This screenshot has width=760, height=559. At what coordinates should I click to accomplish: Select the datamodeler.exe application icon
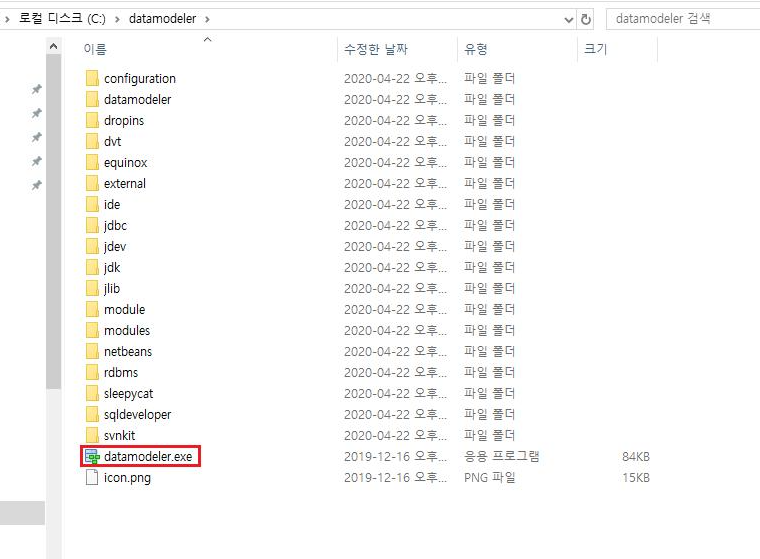coord(92,457)
